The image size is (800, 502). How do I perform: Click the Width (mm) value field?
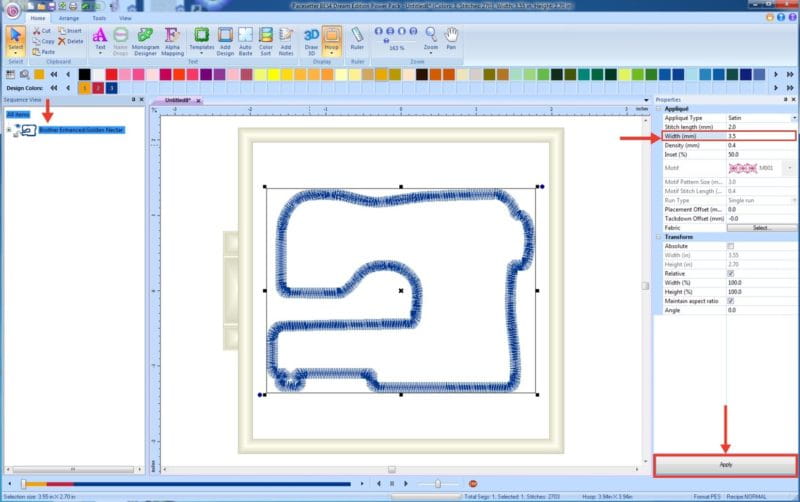760,136
